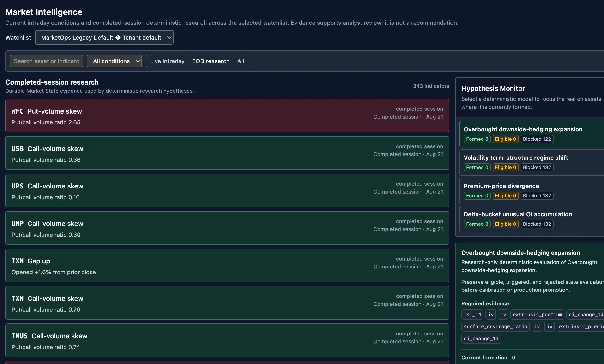Click Blocked 122 badge
The image size is (604, 364).
pos(537,139)
